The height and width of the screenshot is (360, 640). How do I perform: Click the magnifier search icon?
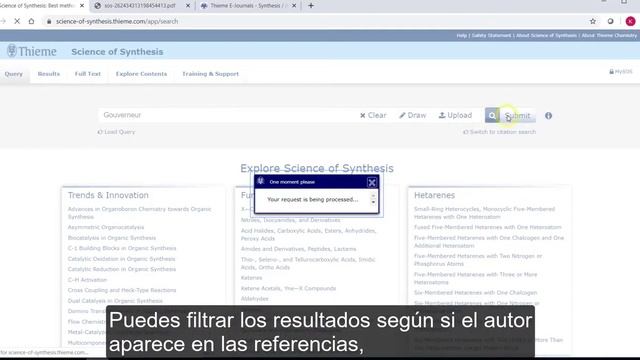(x=492, y=116)
